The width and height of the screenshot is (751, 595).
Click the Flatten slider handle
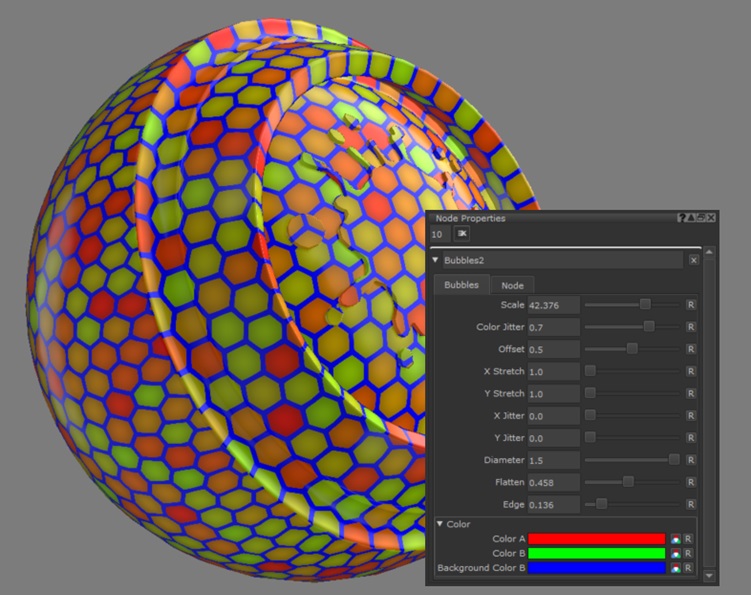click(x=628, y=482)
